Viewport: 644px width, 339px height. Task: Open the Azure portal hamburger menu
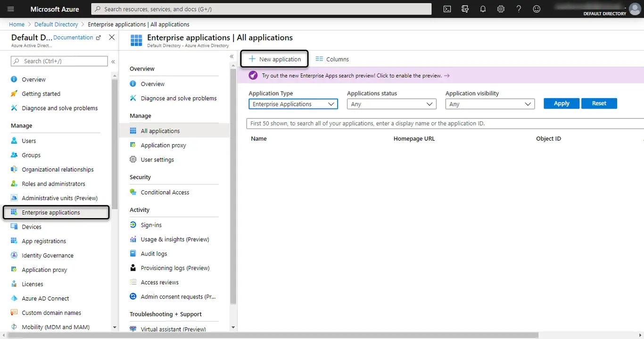(11, 9)
